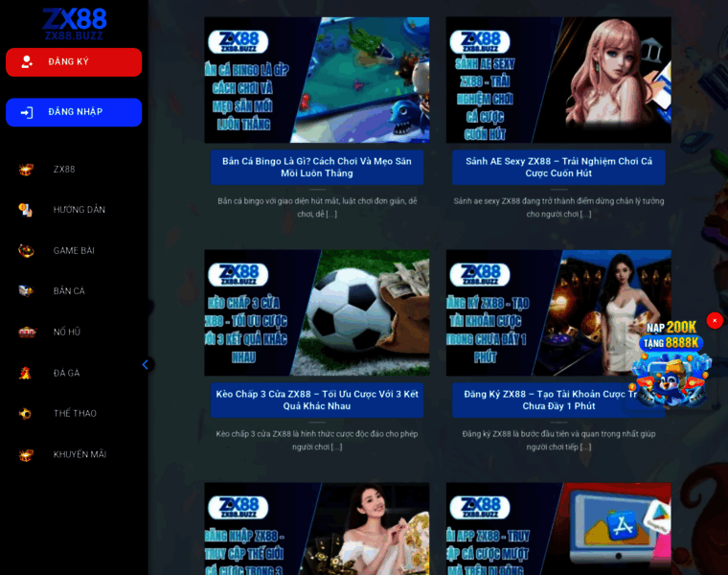Open the ZX88 sidebar menu item
Viewport: 728px width, 575px height.
click(x=64, y=170)
